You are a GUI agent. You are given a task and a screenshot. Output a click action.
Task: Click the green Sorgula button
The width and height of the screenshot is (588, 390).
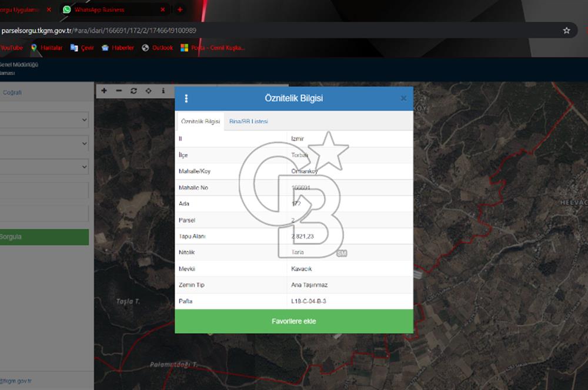pos(44,237)
